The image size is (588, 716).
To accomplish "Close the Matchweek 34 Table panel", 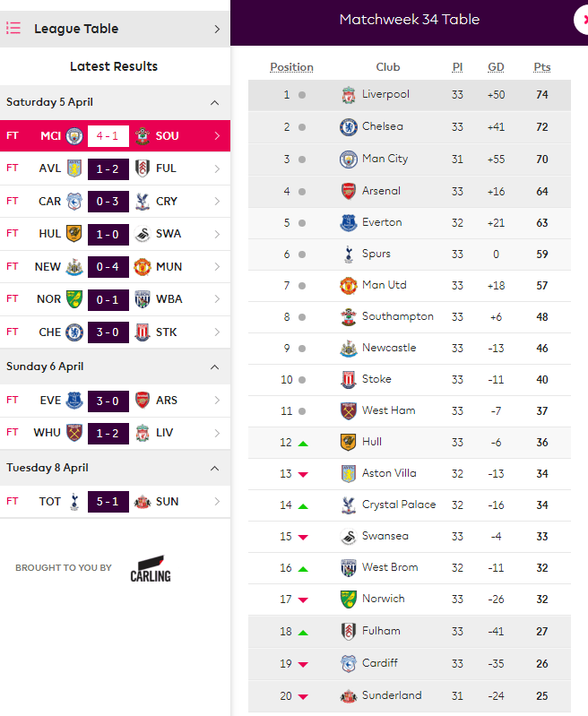I will (x=583, y=20).
